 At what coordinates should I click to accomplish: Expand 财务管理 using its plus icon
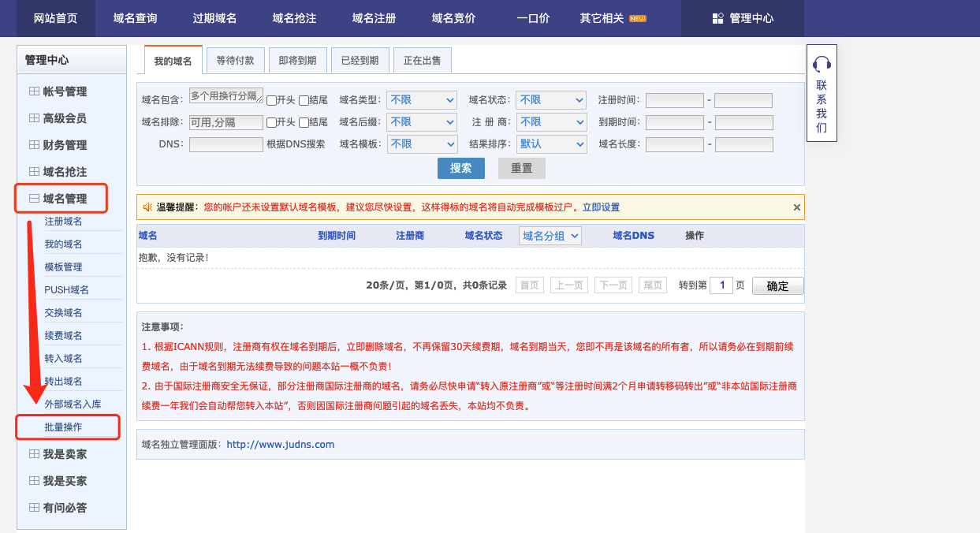tap(34, 145)
